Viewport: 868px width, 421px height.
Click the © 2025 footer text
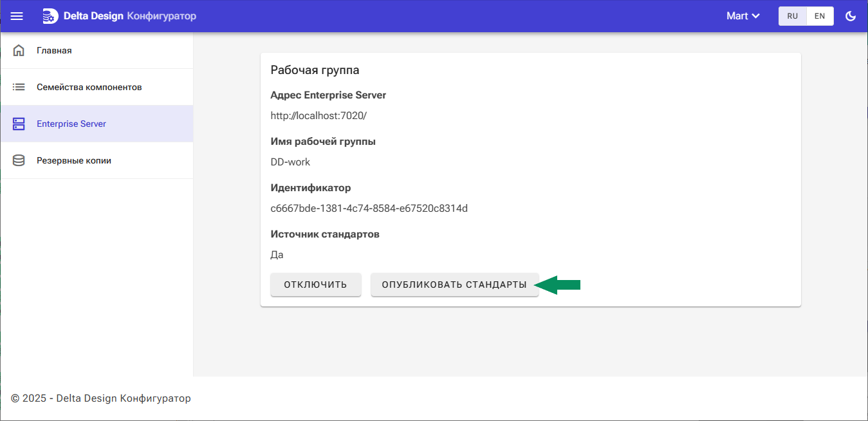(101, 398)
